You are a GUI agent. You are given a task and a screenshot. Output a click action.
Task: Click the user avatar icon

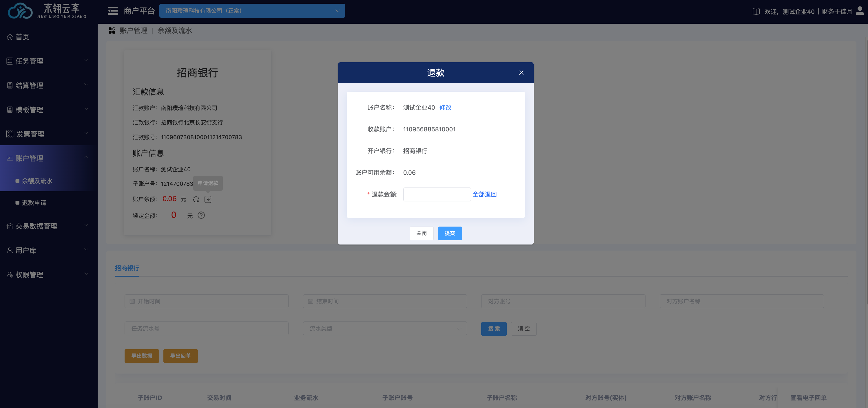[x=860, y=11]
